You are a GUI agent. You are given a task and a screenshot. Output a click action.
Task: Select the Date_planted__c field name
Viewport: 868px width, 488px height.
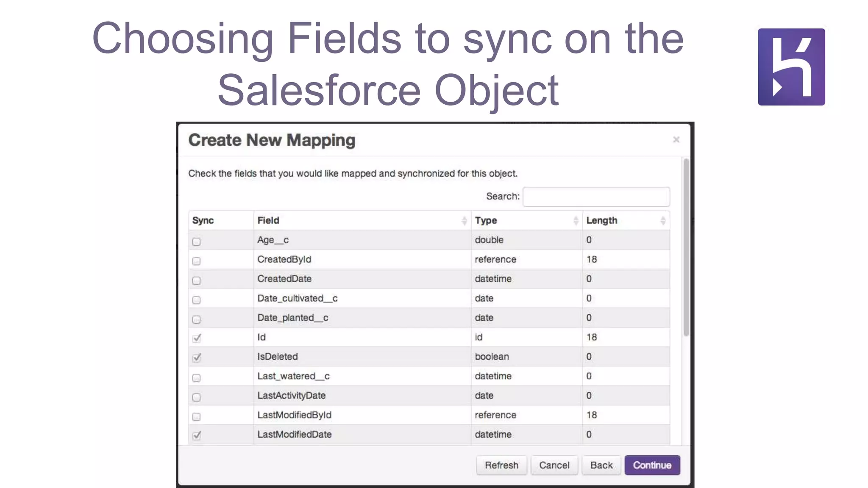pyautogui.click(x=293, y=318)
